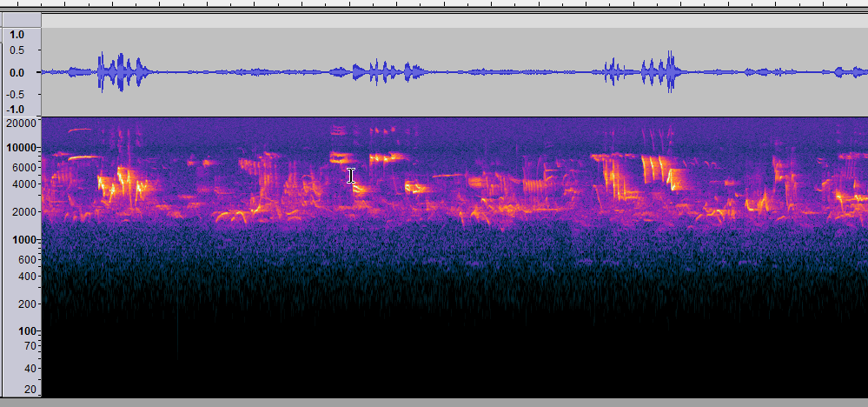Click the -1.0 amplitude scale label
The image size is (868, 407).
(x=16, y=110)
